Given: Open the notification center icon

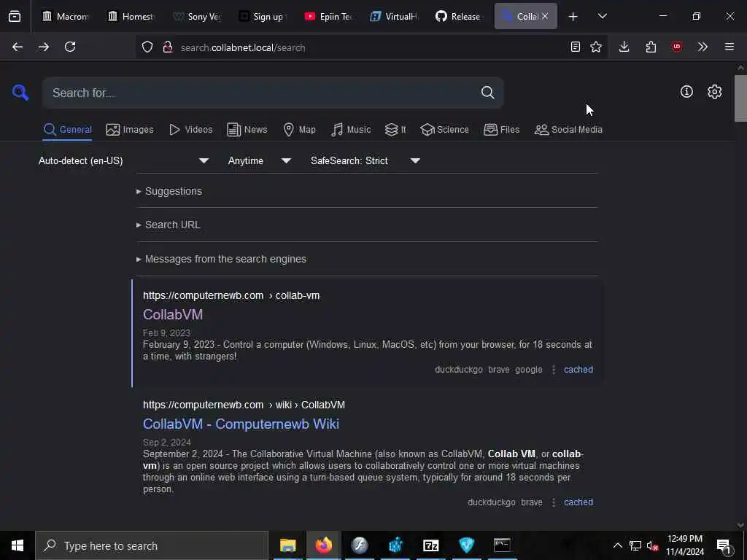Looking at the screenshot, I should 724,545.
